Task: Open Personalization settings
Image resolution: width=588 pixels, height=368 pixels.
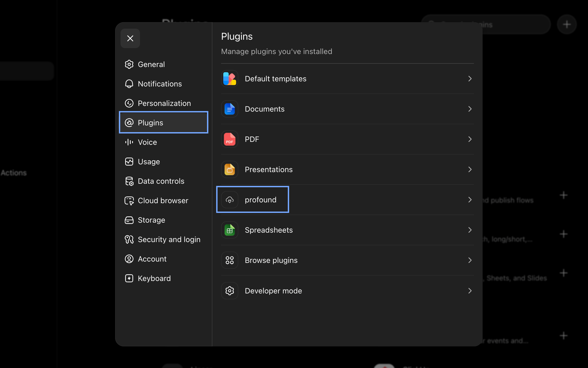Action: (x=164, y=103)
